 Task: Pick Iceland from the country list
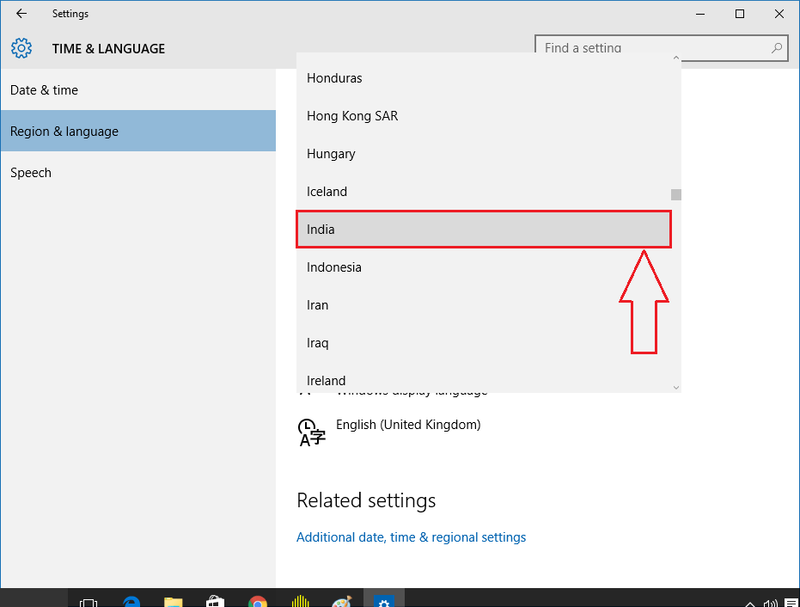[483, 191]
